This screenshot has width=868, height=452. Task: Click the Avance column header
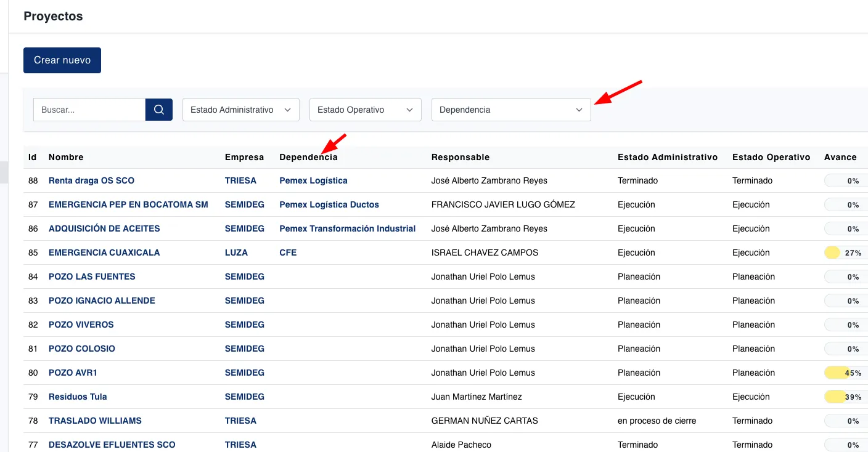tap(840, 157)
